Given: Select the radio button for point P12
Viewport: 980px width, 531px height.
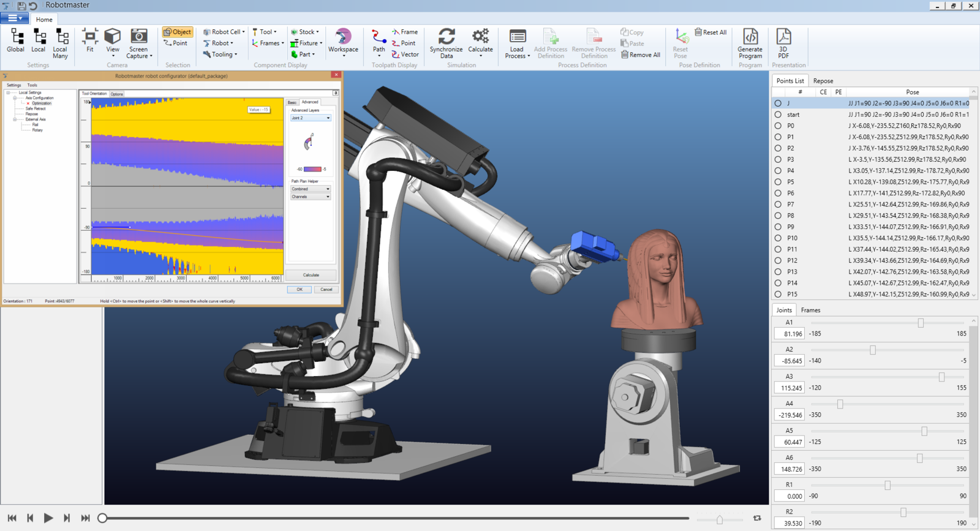Looking at the screenshot, I should pos(778,260).
